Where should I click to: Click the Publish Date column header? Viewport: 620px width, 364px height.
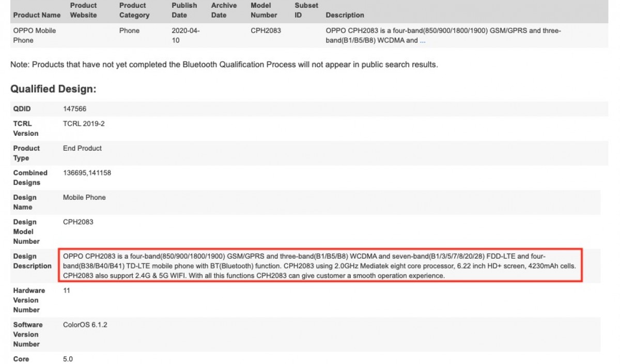coord(184,10)
